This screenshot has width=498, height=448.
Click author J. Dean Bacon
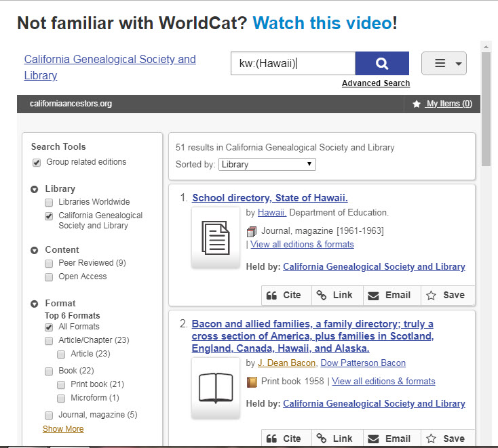pos(286,363)
